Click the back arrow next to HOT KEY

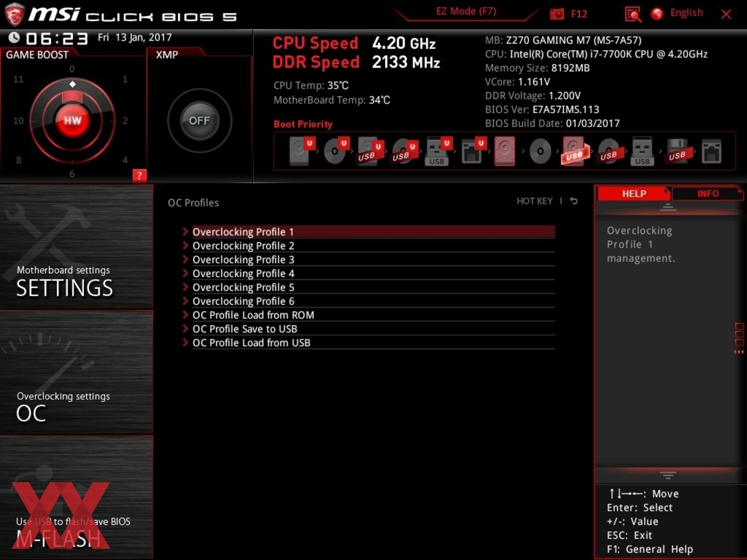573,201
